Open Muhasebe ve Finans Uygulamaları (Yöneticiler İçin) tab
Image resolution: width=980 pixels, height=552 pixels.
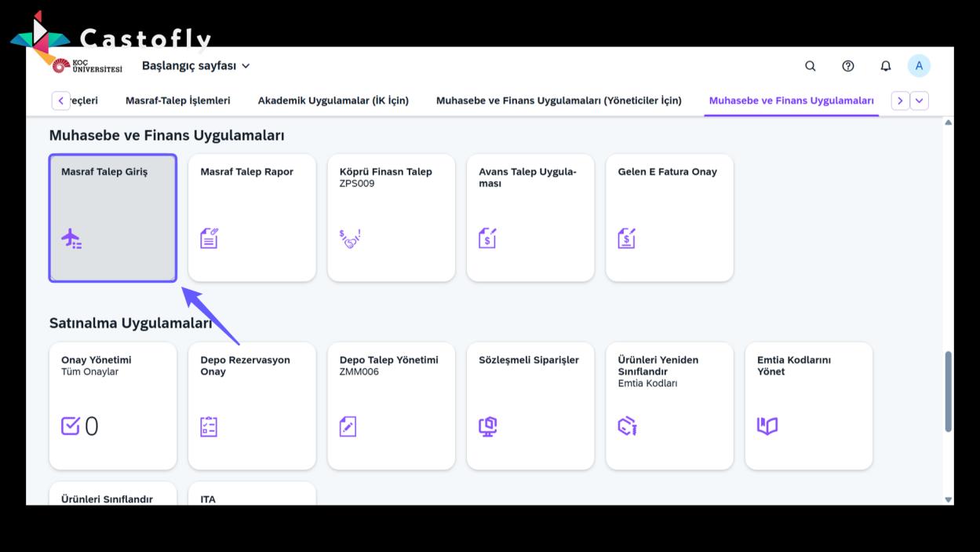point(559,101)
